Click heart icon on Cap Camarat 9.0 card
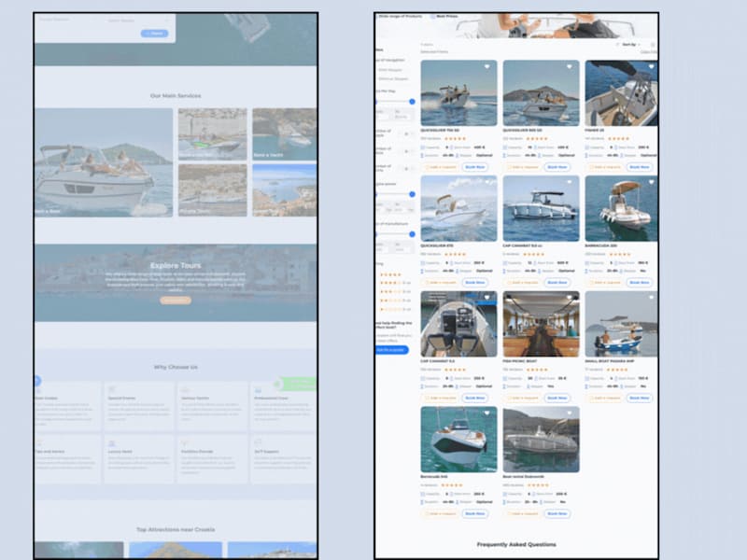 click(x=570, y=182)
